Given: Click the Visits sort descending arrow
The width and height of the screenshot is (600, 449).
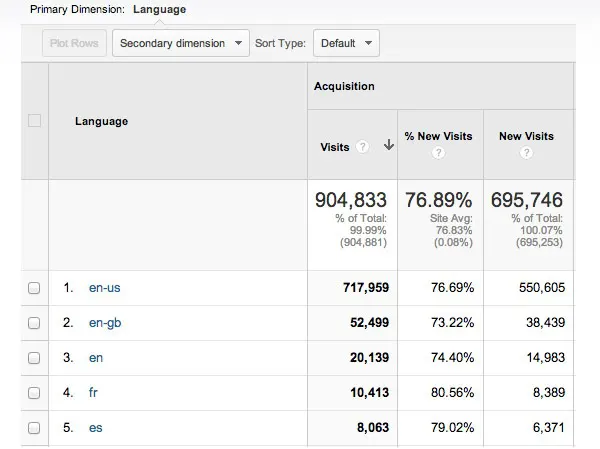Looking at the screenshot, I should (x=389, y=145).
